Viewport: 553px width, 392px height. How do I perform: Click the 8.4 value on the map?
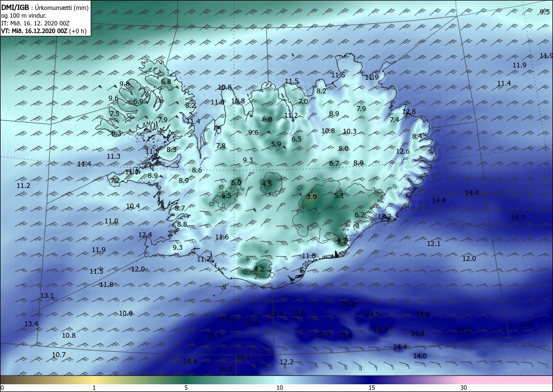pos(417,136)
